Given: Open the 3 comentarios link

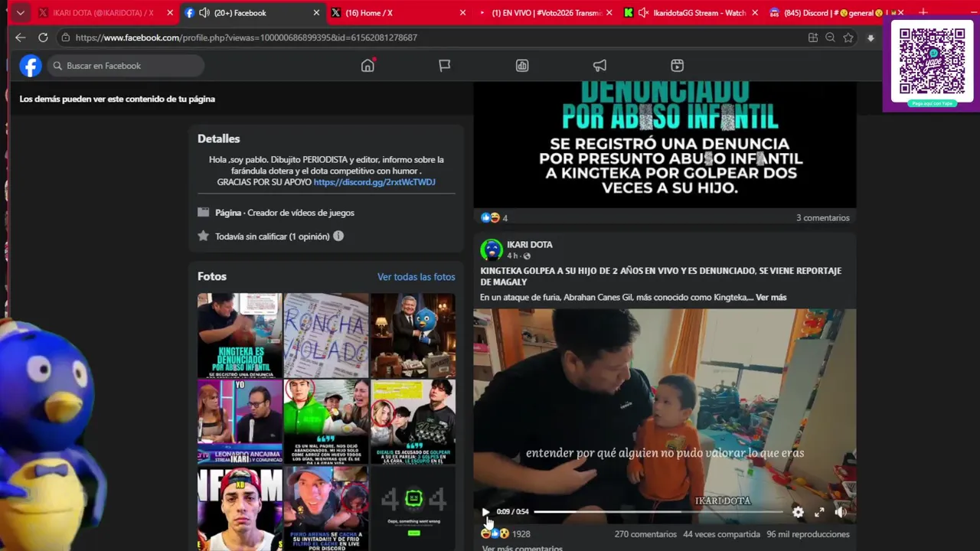Looking at the screenshot, I should click(822, 218).
